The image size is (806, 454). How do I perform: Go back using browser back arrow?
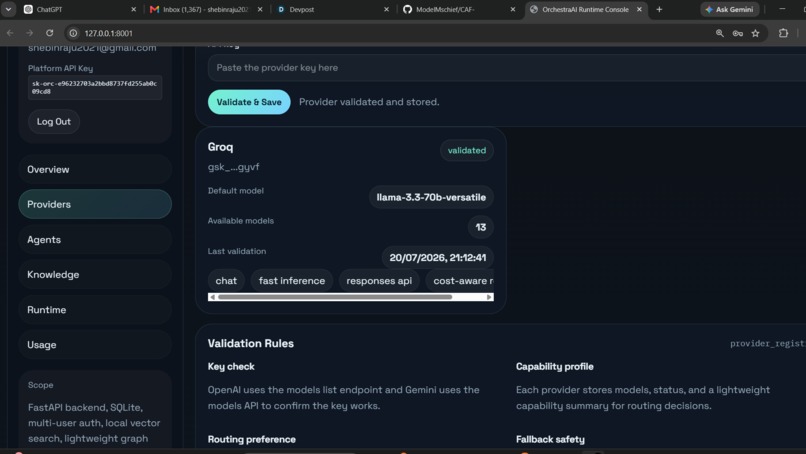coord(10,33)
